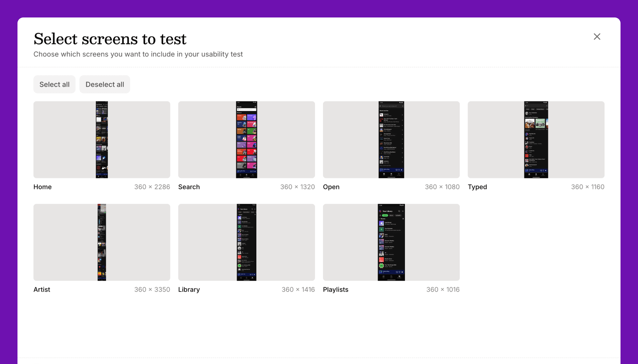Choose the Library screen thumbnail

tap(247, 242)
